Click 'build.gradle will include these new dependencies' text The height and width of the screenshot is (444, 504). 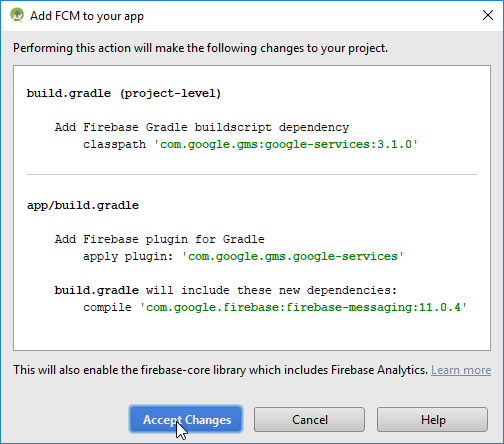click(226, 290)
